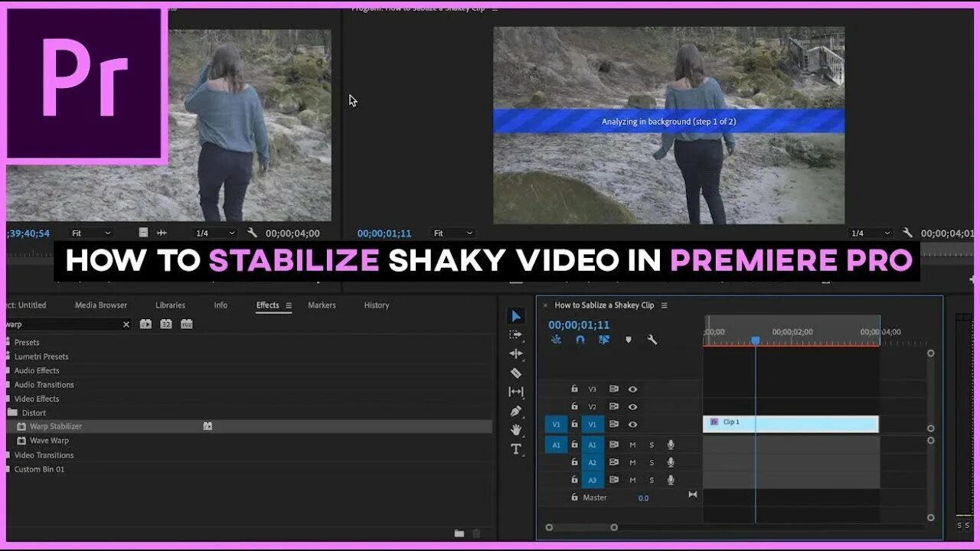This screenshot has width=980, height=551.
Task: Open timeline display settings wrench
Action: (x=652, y=340)
